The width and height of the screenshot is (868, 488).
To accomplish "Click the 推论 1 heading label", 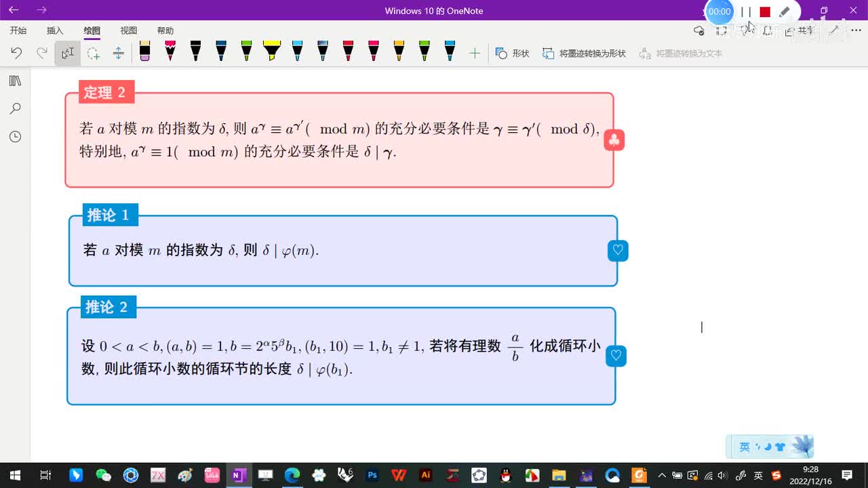I will pyautogui.click(x=110, y=216).
